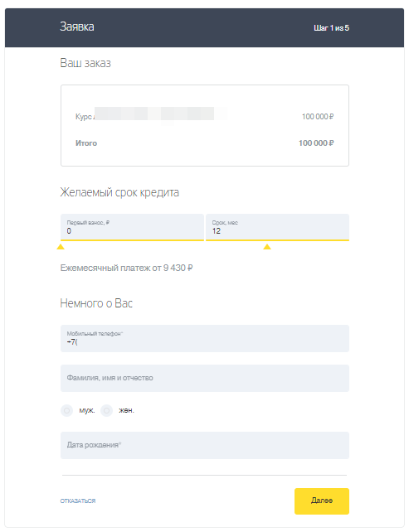The height and width of the screenshot is (532, 409).
Task: Click the yellow slider handle under Срок, мес
Action: click(267, 247)
